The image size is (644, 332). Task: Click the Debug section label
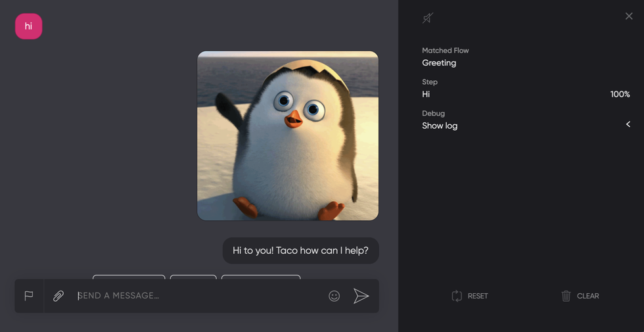(433, 113)
